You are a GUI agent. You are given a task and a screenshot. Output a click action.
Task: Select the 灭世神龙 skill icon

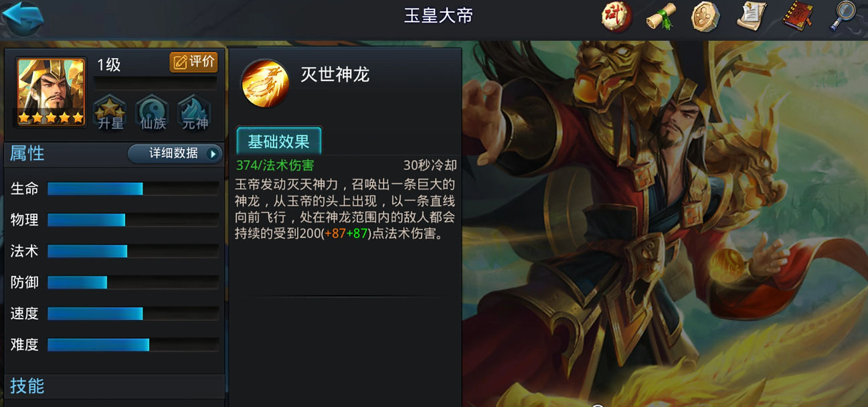click(265, 84)
